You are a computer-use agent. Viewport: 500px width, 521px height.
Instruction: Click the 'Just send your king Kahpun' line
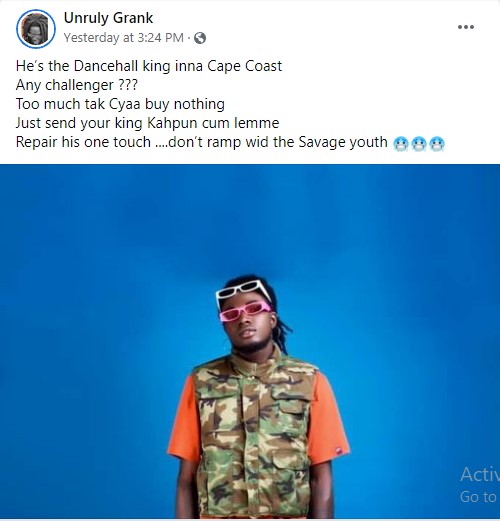point(147,123)
